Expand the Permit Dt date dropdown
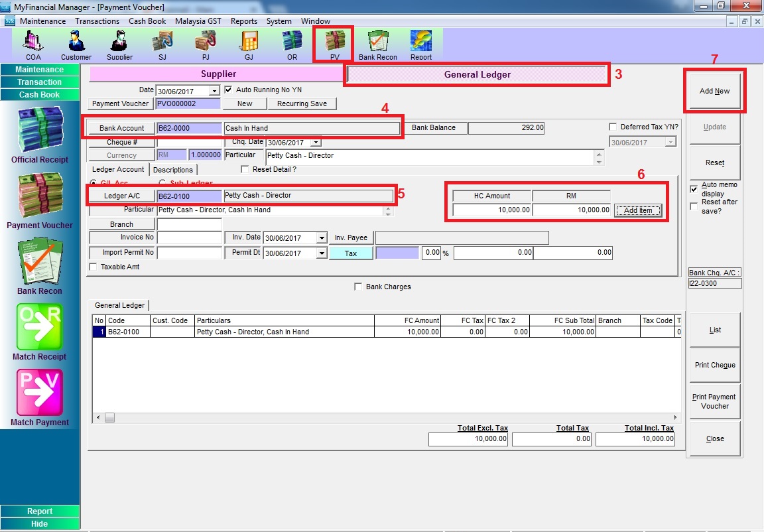 [322, 253]
